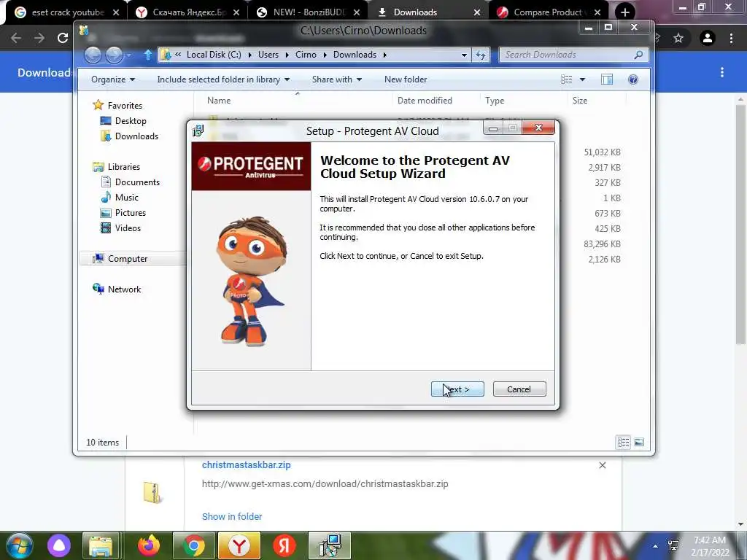Open Desktop in the Favorites list
The width and height of the screenshot is (747, 560).
coord(131,121)
